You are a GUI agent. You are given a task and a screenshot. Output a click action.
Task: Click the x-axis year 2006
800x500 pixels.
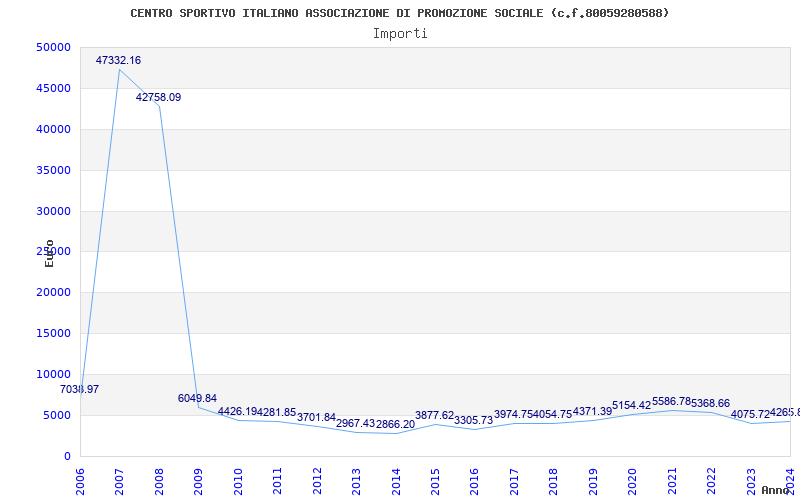click(80, 482)
